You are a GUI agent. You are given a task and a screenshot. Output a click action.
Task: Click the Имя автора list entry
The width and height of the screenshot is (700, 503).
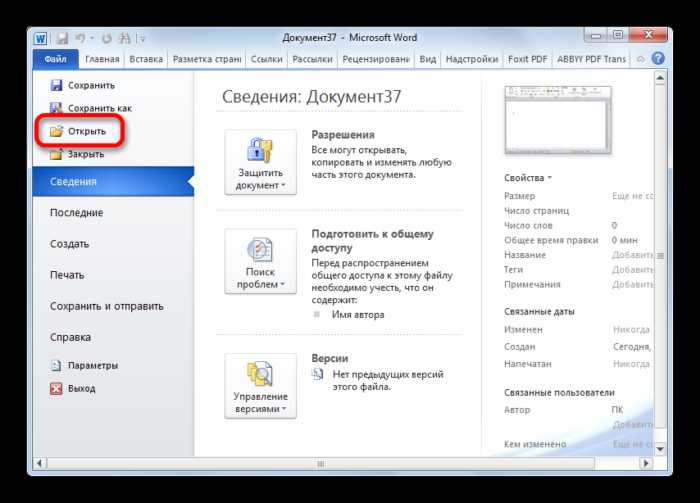coord(358,315)
